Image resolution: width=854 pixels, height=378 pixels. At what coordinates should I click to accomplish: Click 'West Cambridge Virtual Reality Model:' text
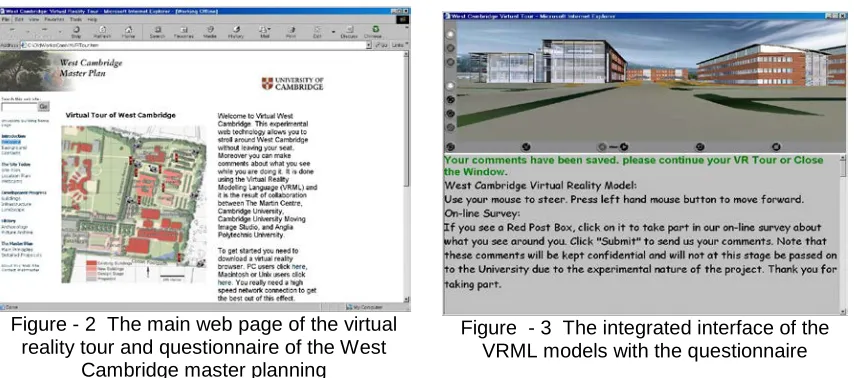coord(540,186)
